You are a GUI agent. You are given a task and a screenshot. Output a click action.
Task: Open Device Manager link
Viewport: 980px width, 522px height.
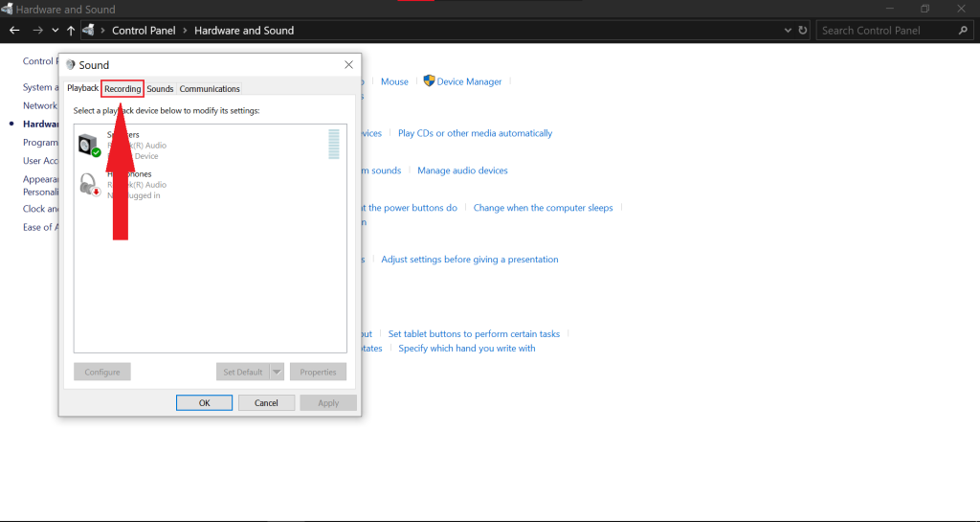(469, 81)
